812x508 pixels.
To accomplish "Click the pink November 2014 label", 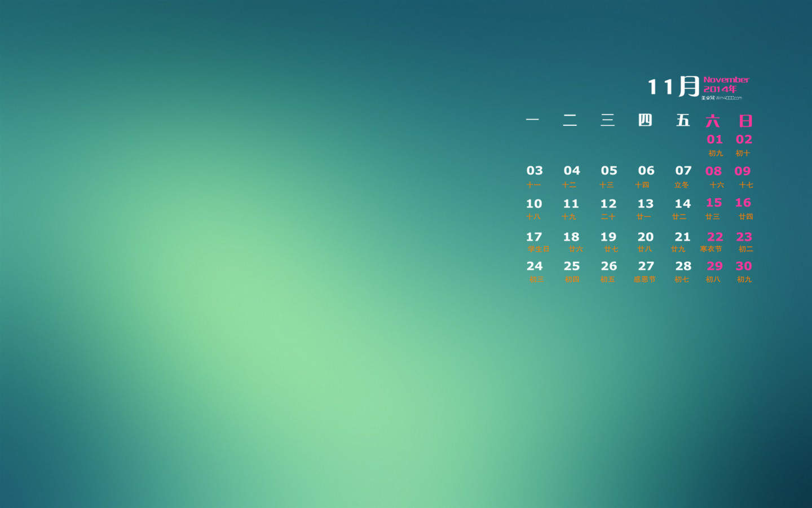I will (726, 84).
